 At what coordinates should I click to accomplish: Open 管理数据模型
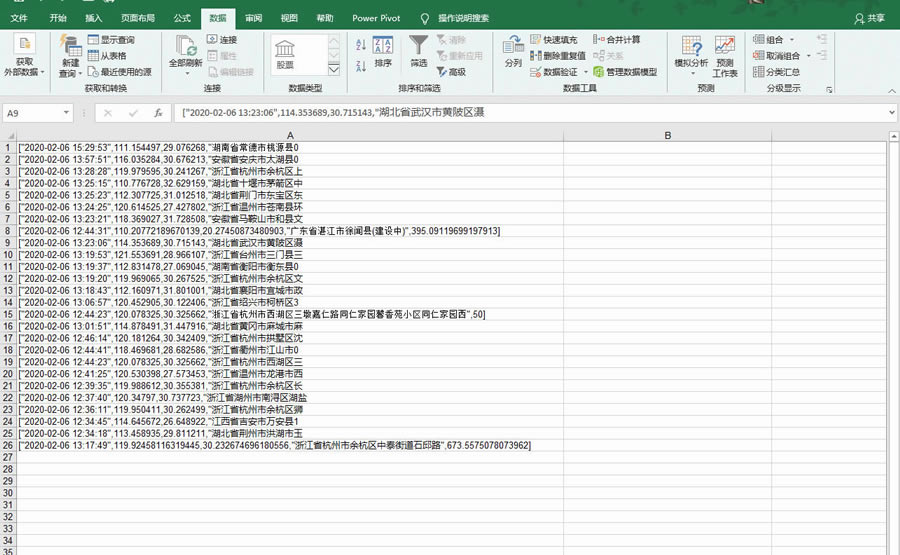[625, 72]
